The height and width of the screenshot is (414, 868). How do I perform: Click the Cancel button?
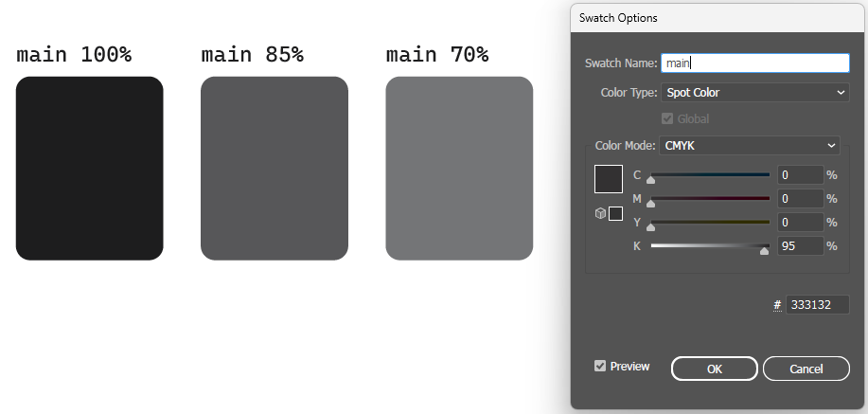(x=806, y=369)
